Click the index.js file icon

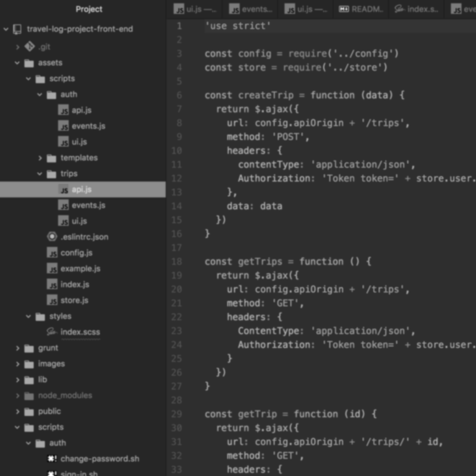coord(52,285)
